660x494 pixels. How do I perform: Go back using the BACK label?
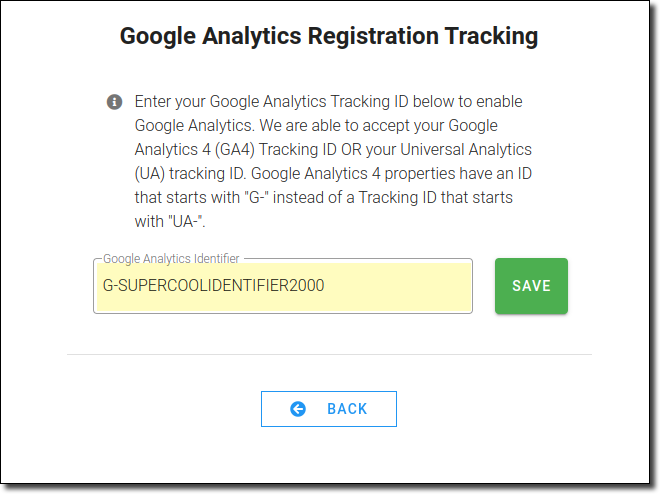click(347, 409)
